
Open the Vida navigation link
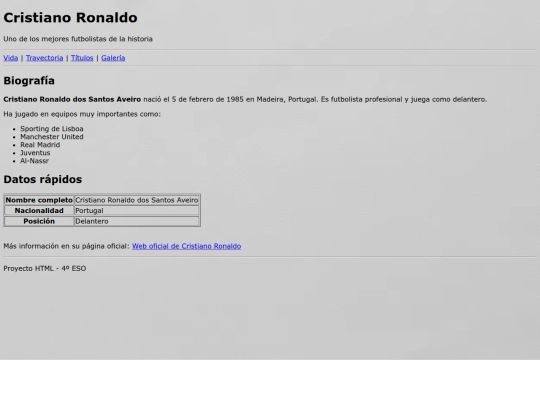click(x=11, y=58)
